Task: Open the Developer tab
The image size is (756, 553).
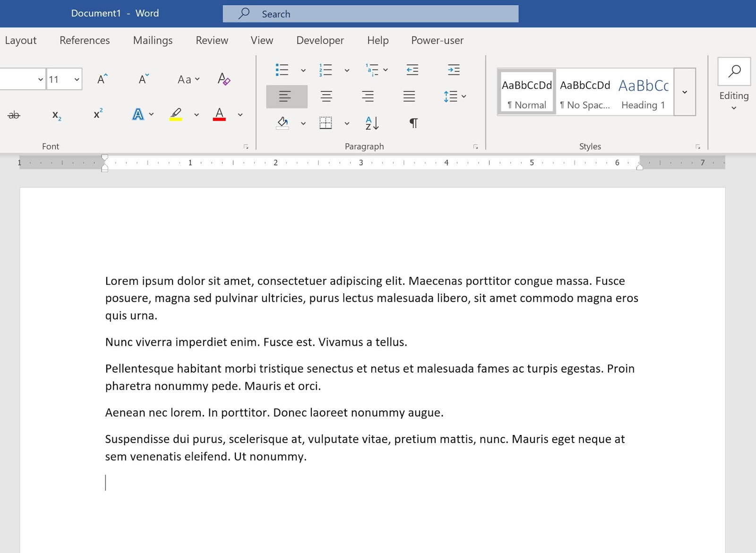Action: [319, 41]
